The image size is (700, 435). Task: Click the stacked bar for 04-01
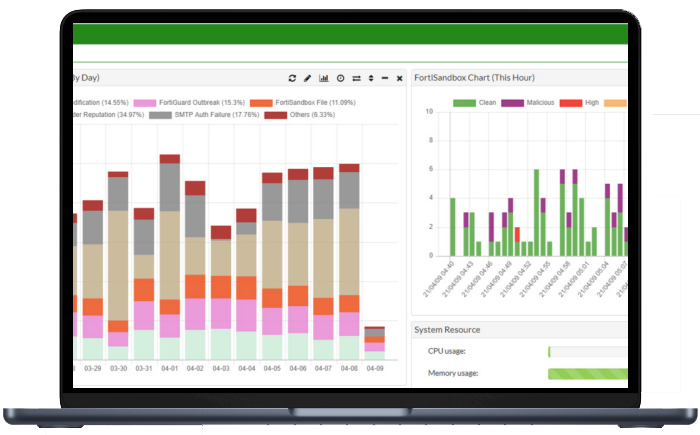pyautogui.click(x=170, y=257)
